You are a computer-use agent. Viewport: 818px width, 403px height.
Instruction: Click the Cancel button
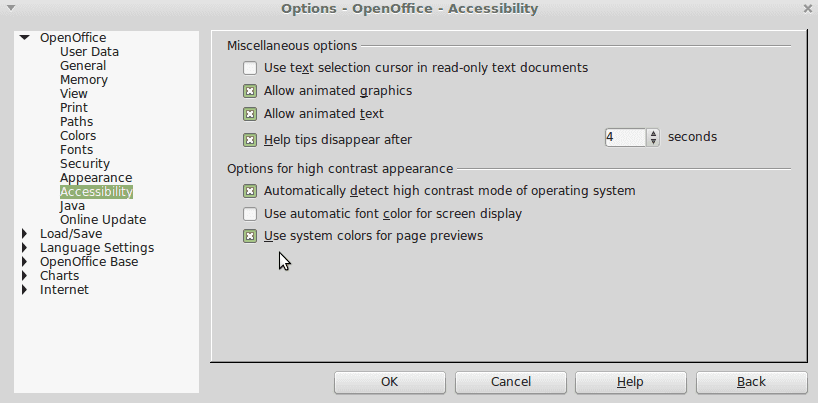(x=511, y=382)
